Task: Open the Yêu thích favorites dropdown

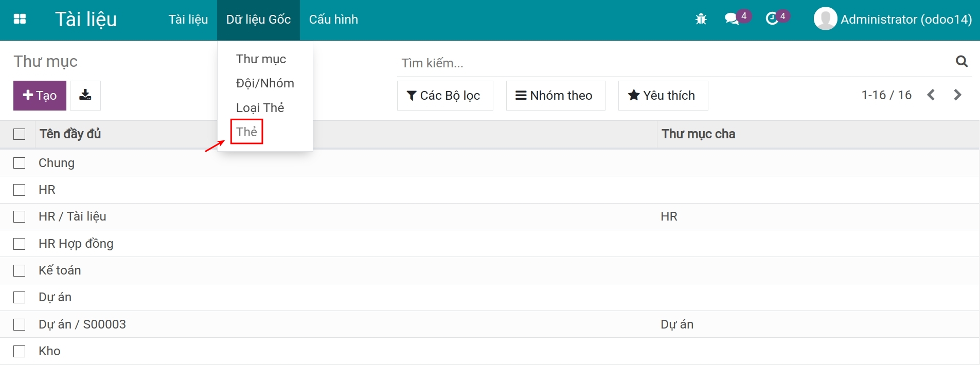Action: (663, 95)
